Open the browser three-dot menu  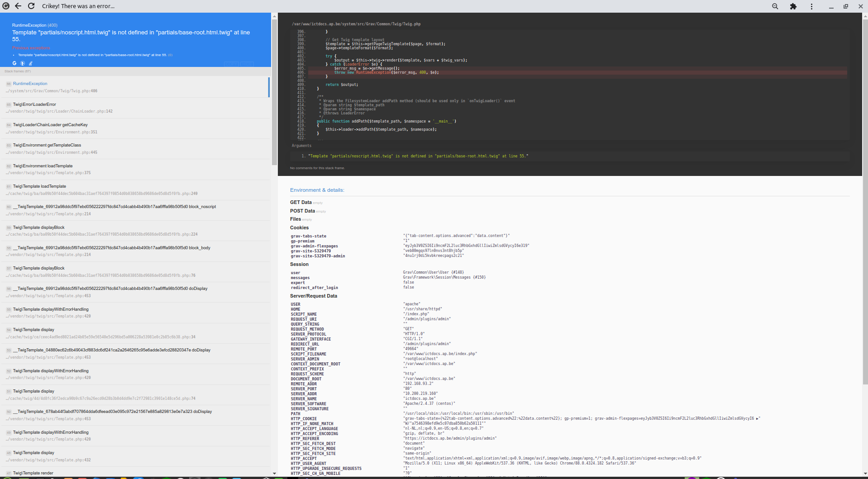point(811,6)
